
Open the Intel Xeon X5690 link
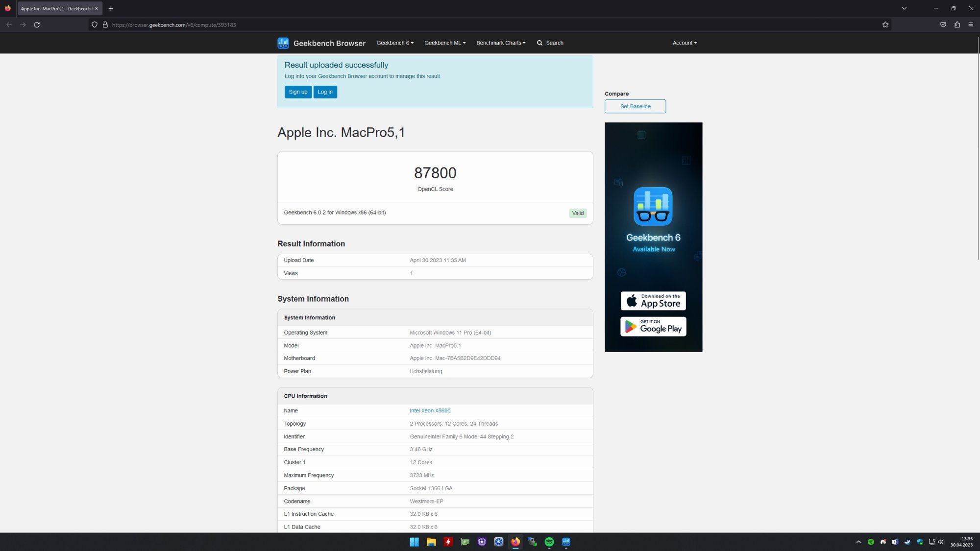[x=430, y=411]
